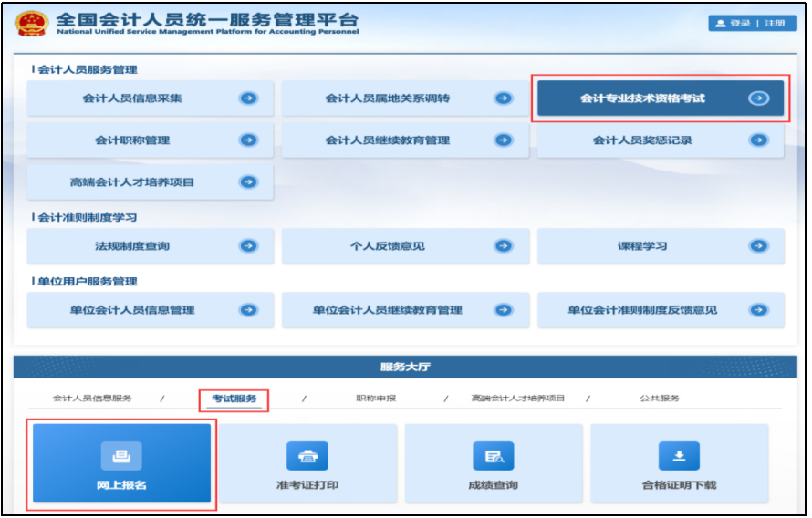Click arrow icon beside 会计人员信息采集
The height and width of the screenshot is (518, 812).
click(248, 98)
